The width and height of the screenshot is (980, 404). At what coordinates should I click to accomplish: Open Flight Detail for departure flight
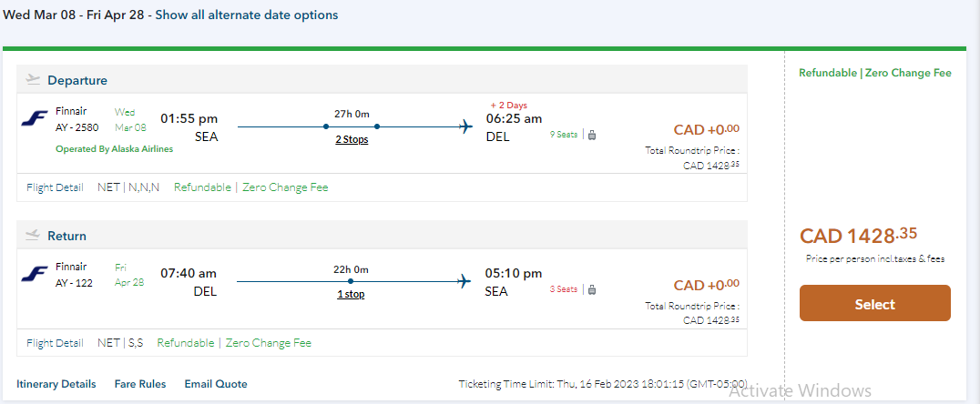pos(55,187)
